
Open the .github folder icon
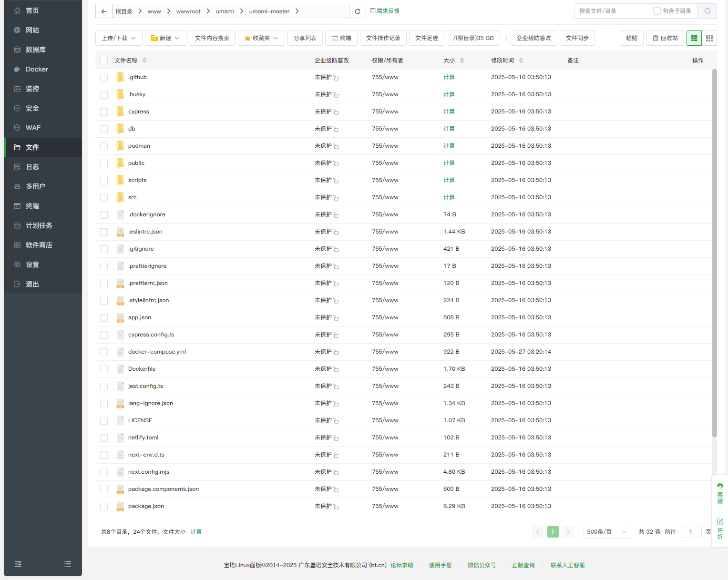(x=121, y=77)
